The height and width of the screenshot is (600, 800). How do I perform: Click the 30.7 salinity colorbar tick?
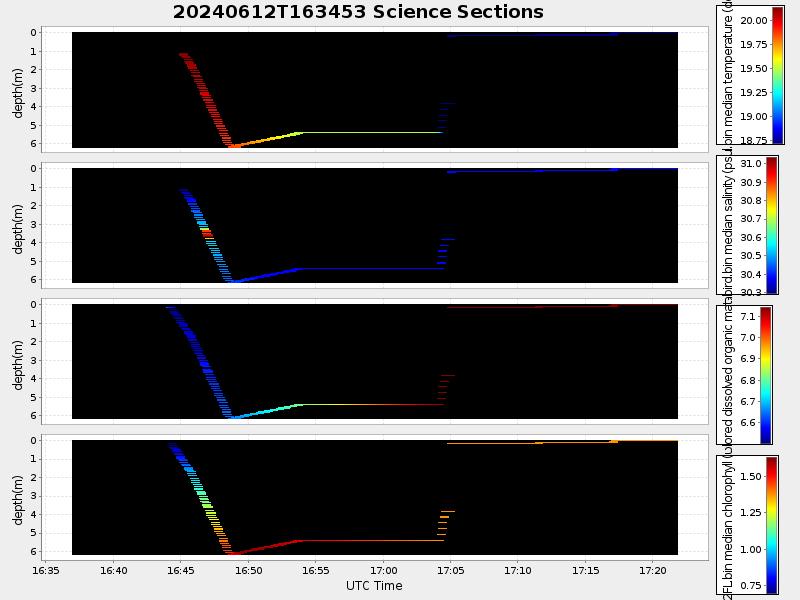751,219
